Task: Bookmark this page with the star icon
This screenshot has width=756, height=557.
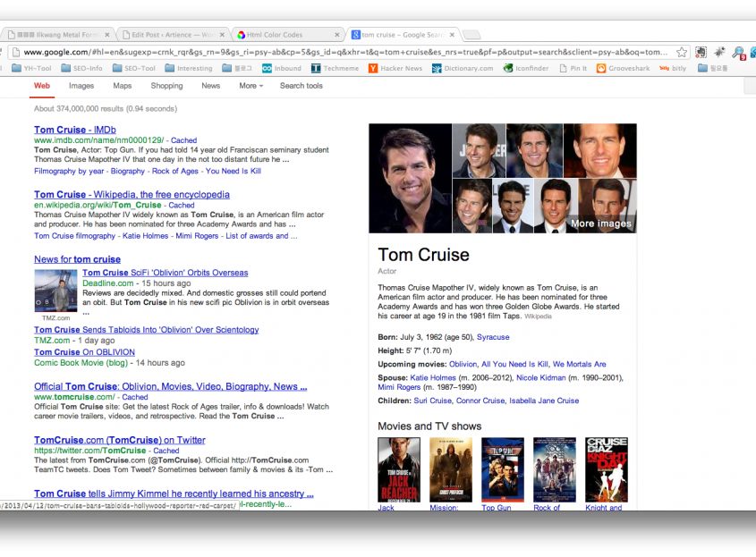Action: click(681, 52)
